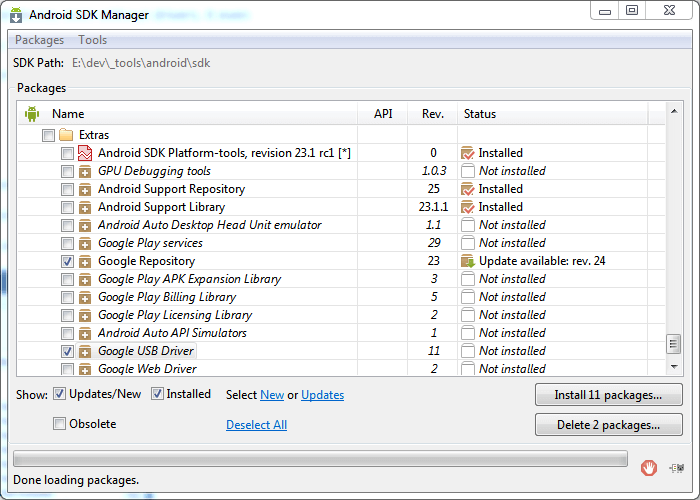The image size is (700, 500).
Task: Uncheck the Google USB Driver checkbox
Action: pyautogui.click(x=67, y=351)
